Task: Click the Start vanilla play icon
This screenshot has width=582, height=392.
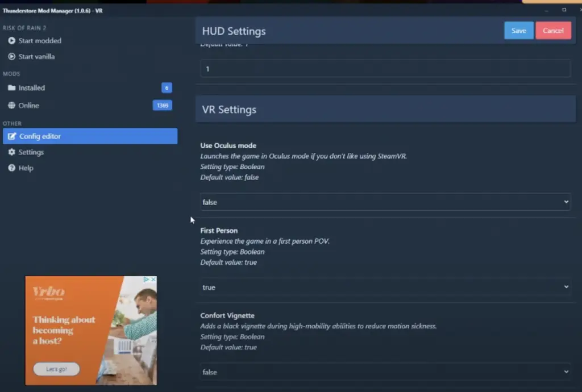Action: (x=11, y=56)
